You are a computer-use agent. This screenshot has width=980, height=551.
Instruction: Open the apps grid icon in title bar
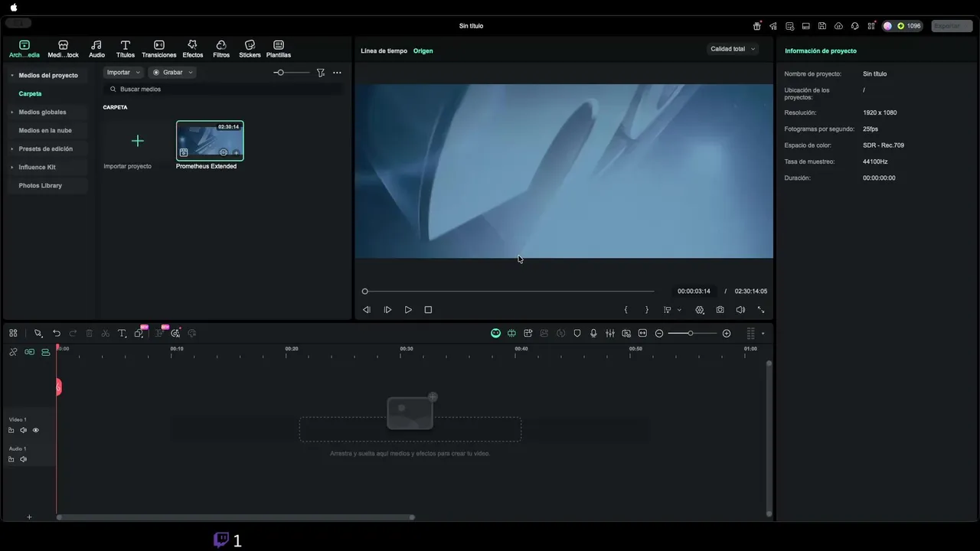(871, 26)
